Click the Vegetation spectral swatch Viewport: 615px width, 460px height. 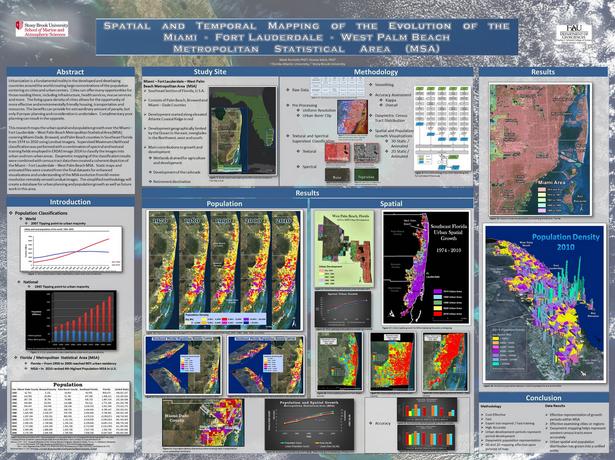[366, 175]
